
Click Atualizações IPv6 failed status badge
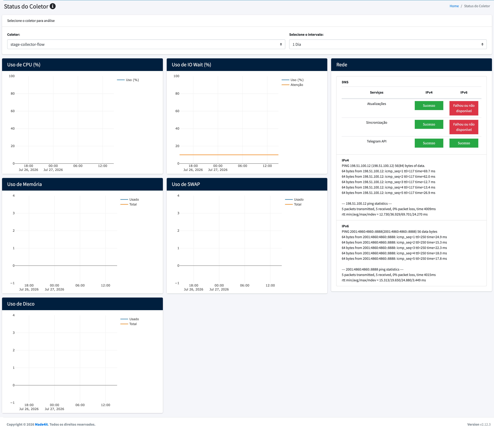coord(464,108)
